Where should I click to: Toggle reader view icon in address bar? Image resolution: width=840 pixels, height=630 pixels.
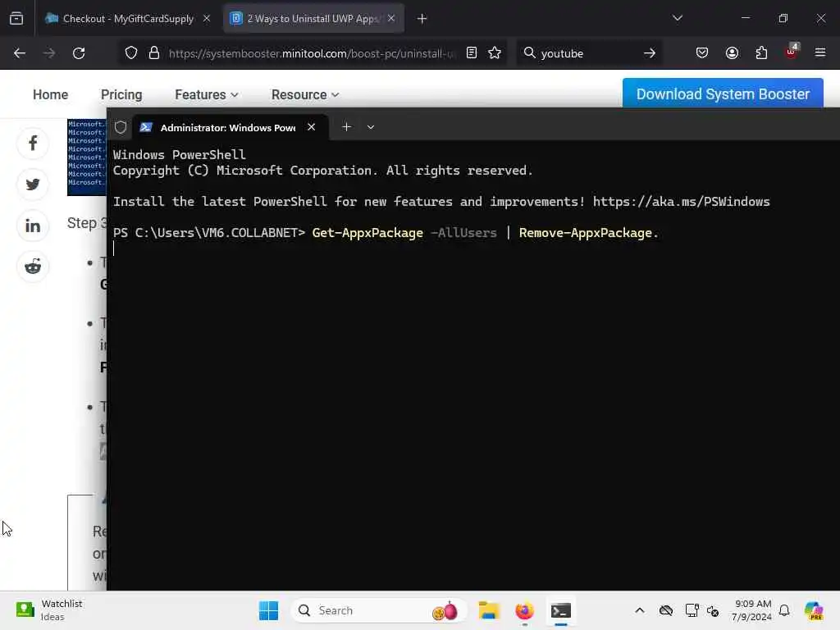[x=472, y=52]
